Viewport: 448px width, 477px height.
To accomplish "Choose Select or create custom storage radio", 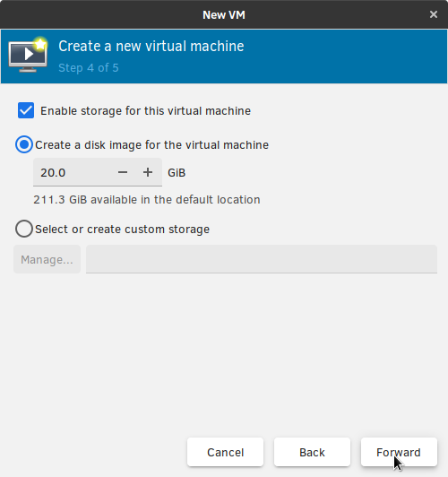I will (x=24, y=229).
